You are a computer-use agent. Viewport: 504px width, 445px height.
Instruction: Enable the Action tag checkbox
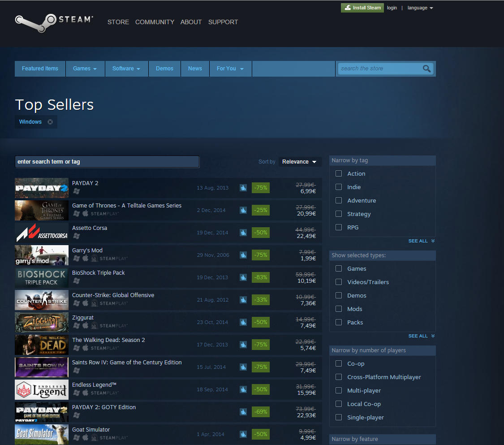click(x=339, y=173)
